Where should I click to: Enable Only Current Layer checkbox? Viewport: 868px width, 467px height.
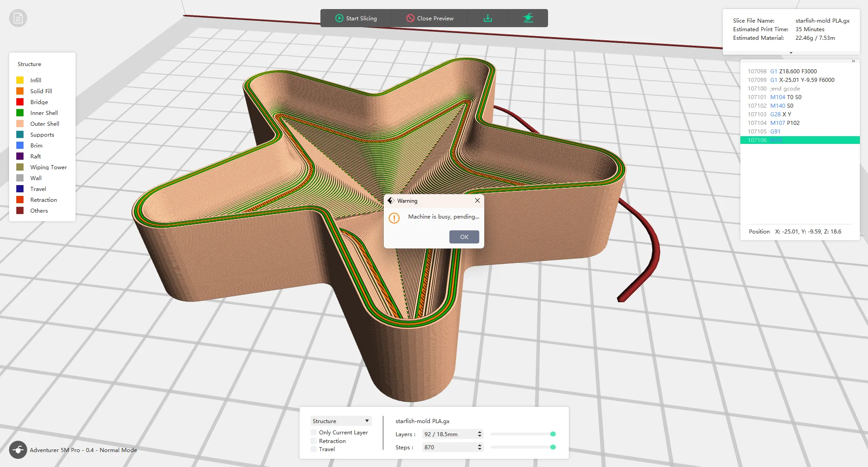pyautogui.click(x=314, y=432)
